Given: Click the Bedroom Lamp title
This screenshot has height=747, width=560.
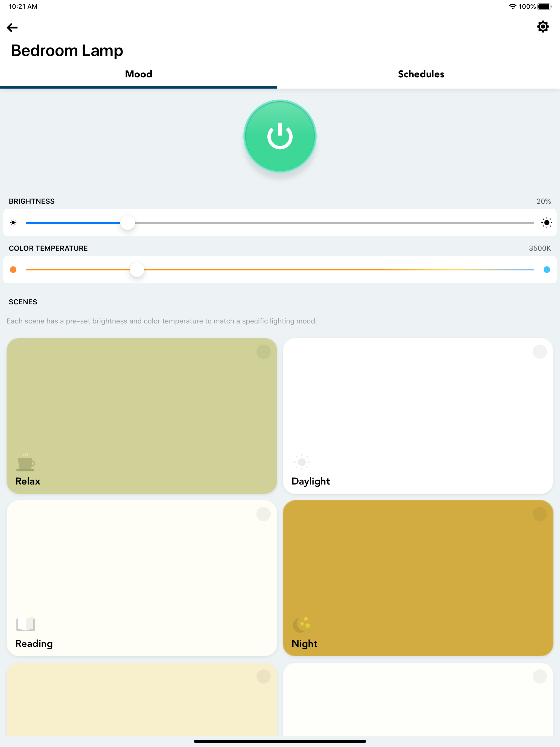Looking at the screenshot, I should tap(67, 51).
